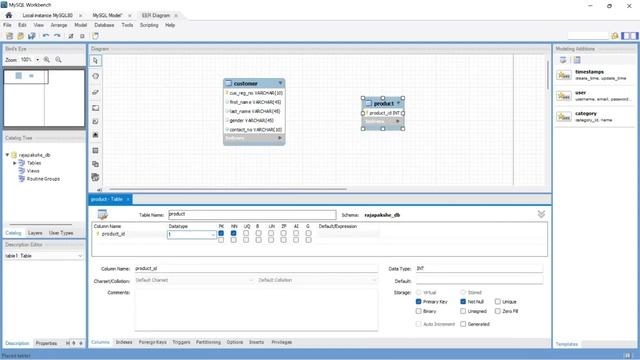Click the diagram horizontal scrollbar
640x360 pixels.
coord(229,189)
